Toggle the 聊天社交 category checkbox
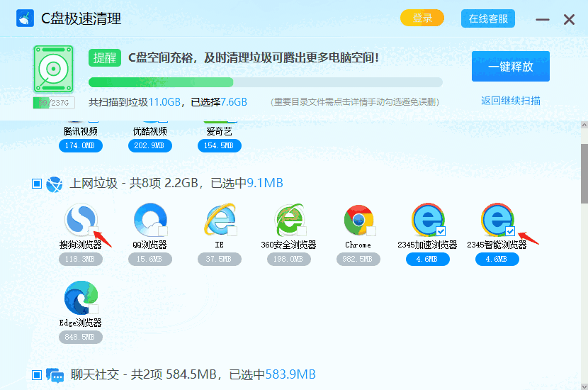 37,374
